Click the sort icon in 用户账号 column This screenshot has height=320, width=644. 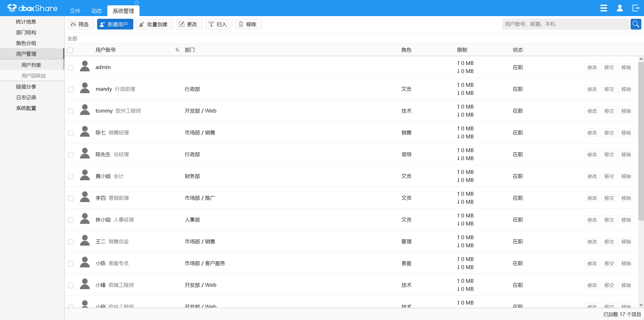[177, 50]
